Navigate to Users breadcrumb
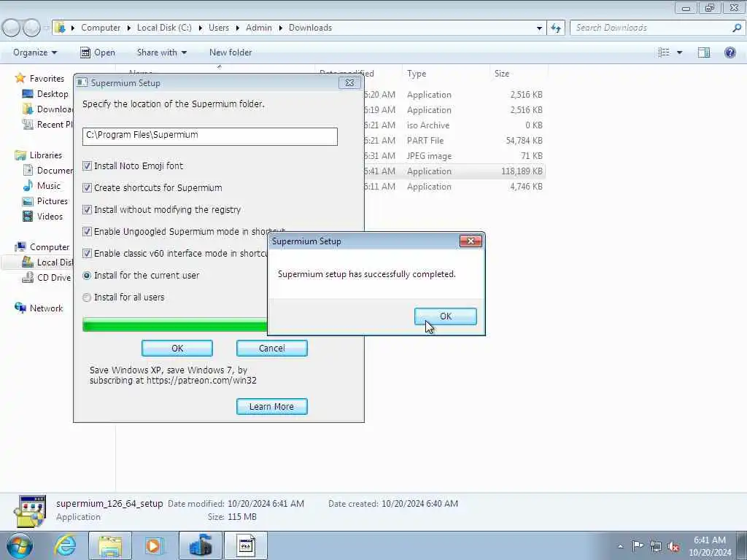This screenshot has height=560, width=747. pyautogui.click(x=219, y=28)
